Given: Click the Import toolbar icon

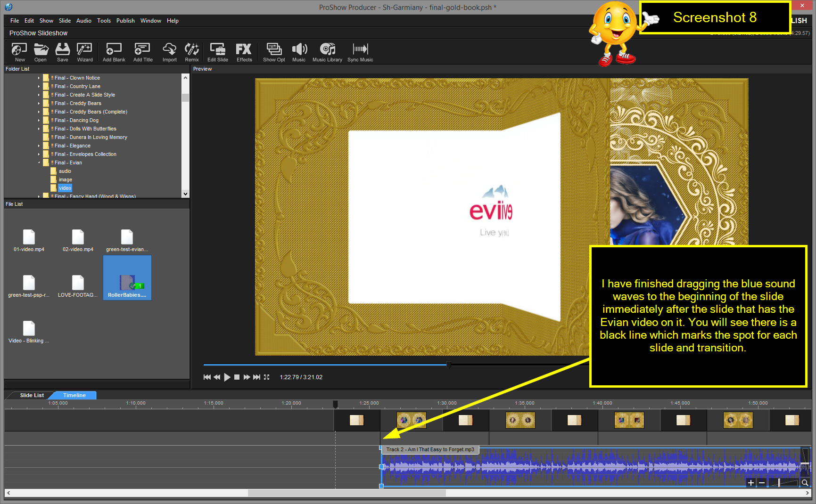Looking at the screenshot, I should click(x=170, y=52).
